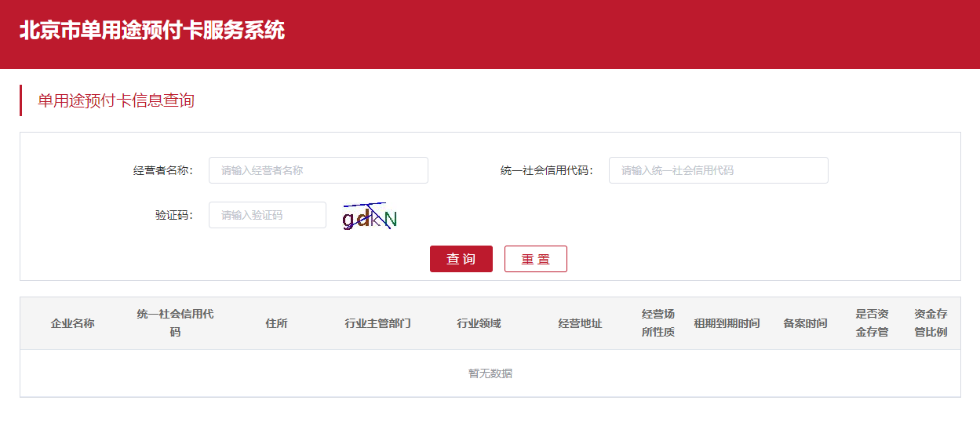Click the 暂无数据 empty table message
The image size is (980, 437).
pyautogui.click(x=490, y=373)
